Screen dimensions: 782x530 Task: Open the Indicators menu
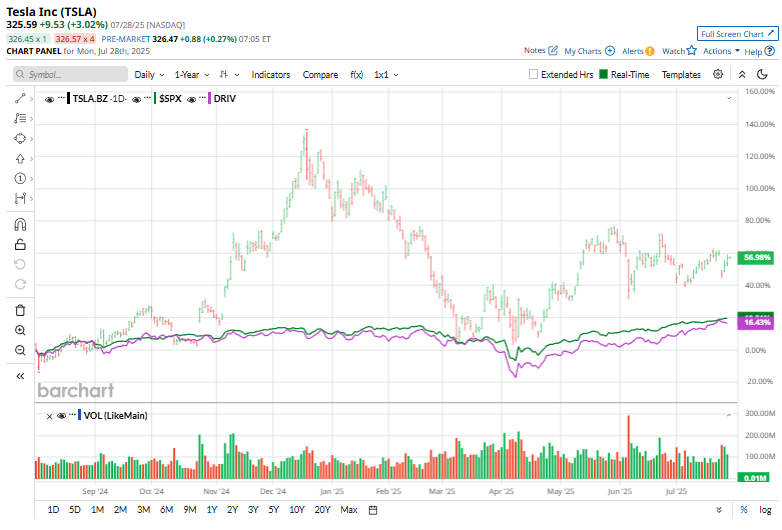[x=271, y=74]
